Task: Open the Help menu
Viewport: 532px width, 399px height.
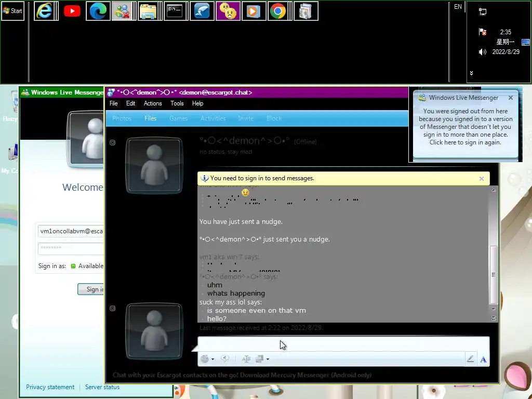Action: click(197, 103)
